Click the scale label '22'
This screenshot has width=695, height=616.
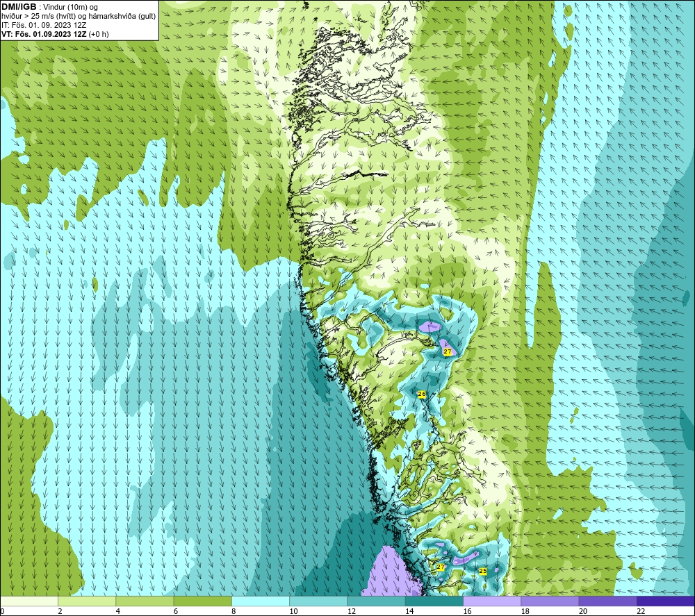tap(641, 611)
